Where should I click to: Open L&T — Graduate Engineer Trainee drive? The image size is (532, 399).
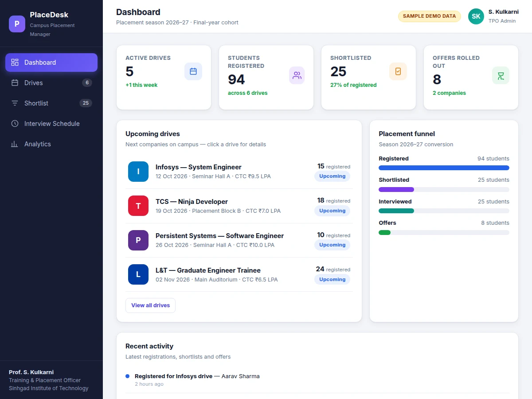pos(239,274)
